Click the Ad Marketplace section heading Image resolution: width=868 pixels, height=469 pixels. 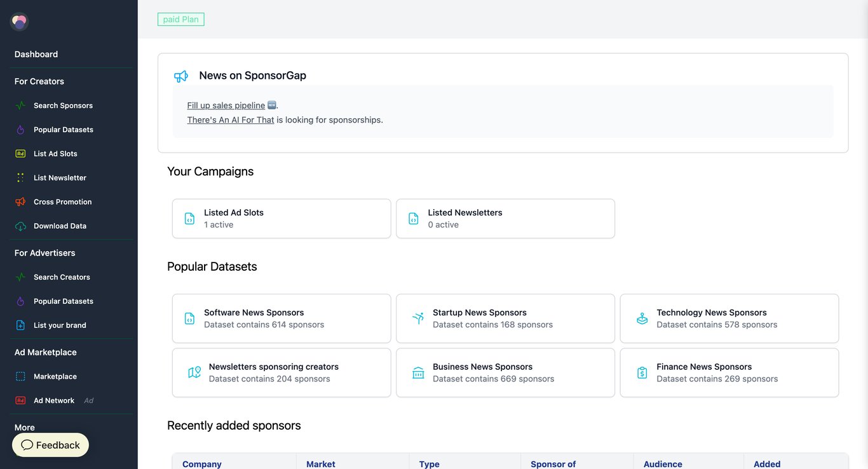46,352
